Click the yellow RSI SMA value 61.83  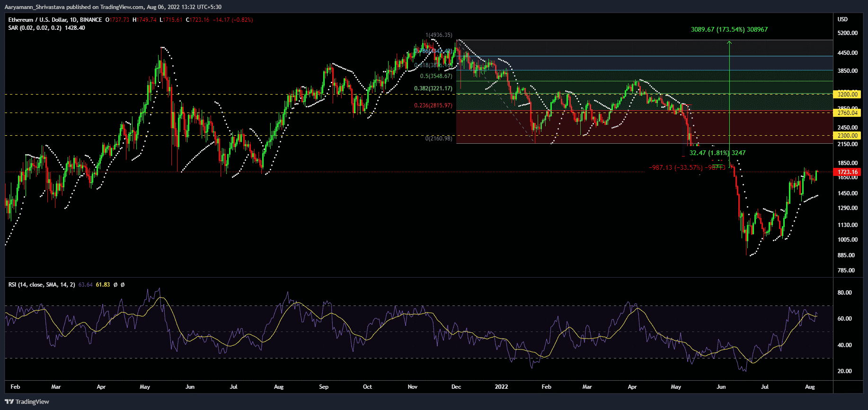tap(103, 285)
